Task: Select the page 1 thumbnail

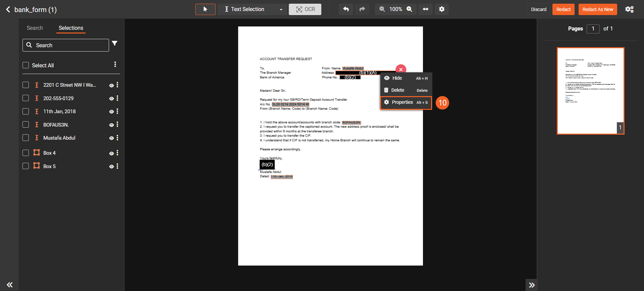Action: (590, 91)
